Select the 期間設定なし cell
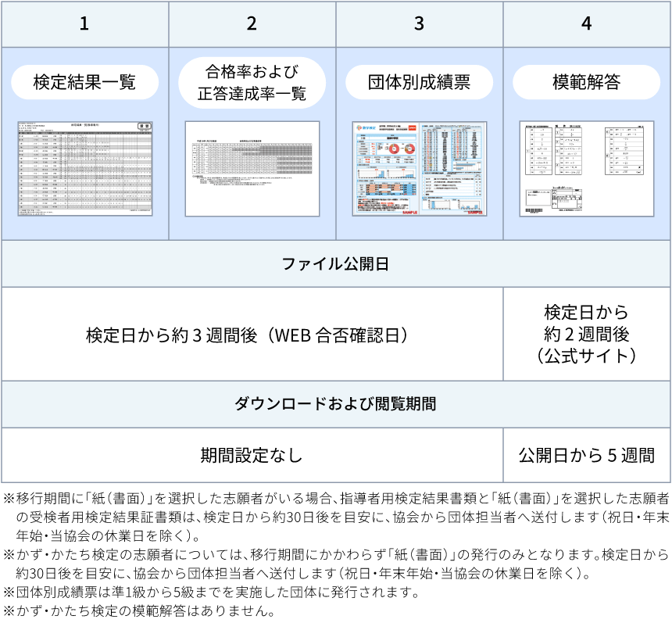 point(252,454)
